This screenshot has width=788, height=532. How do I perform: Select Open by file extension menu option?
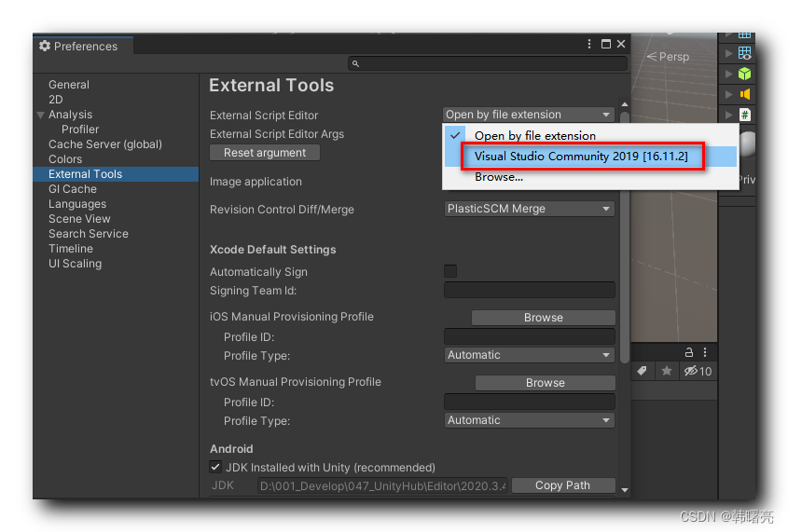[x=590, y=135]
